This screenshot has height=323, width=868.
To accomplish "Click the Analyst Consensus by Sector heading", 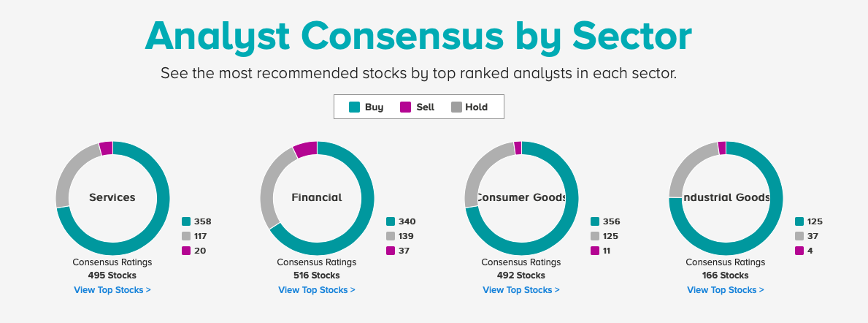I will (418, 36).
